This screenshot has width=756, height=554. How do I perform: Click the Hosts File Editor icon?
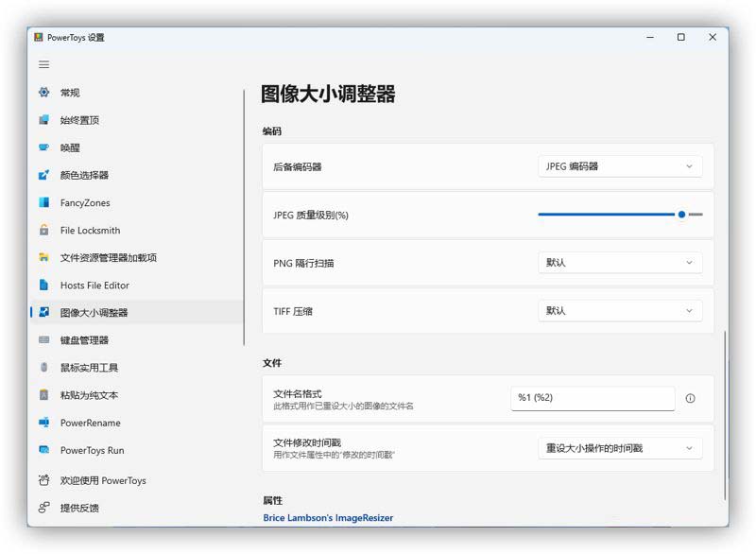click(x=43, y=285)
